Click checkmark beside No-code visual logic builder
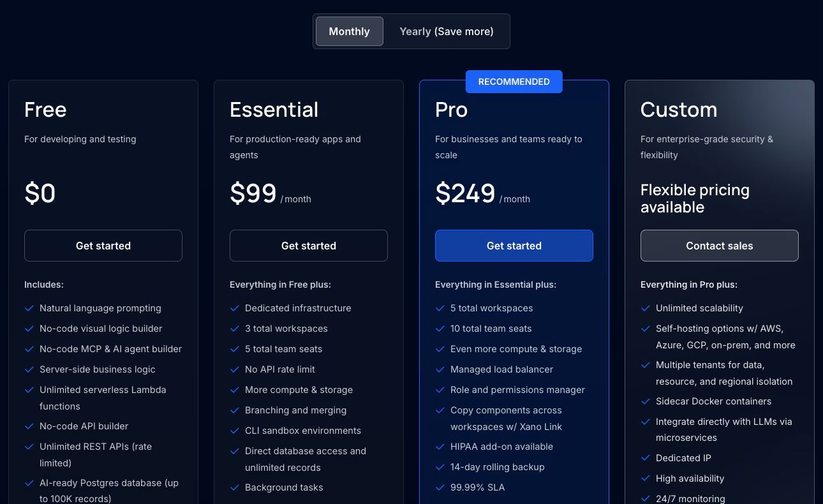 click(29, 329)
